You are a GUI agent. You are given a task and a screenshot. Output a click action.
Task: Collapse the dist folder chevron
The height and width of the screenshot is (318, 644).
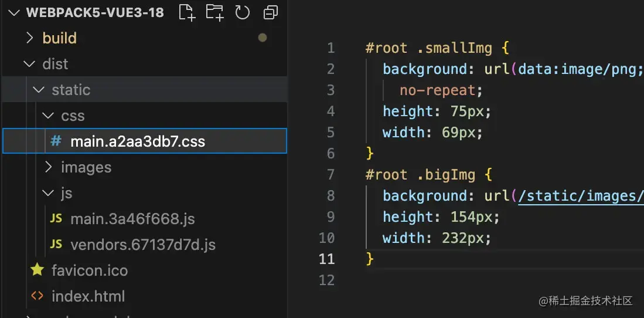tap(29, 64)
